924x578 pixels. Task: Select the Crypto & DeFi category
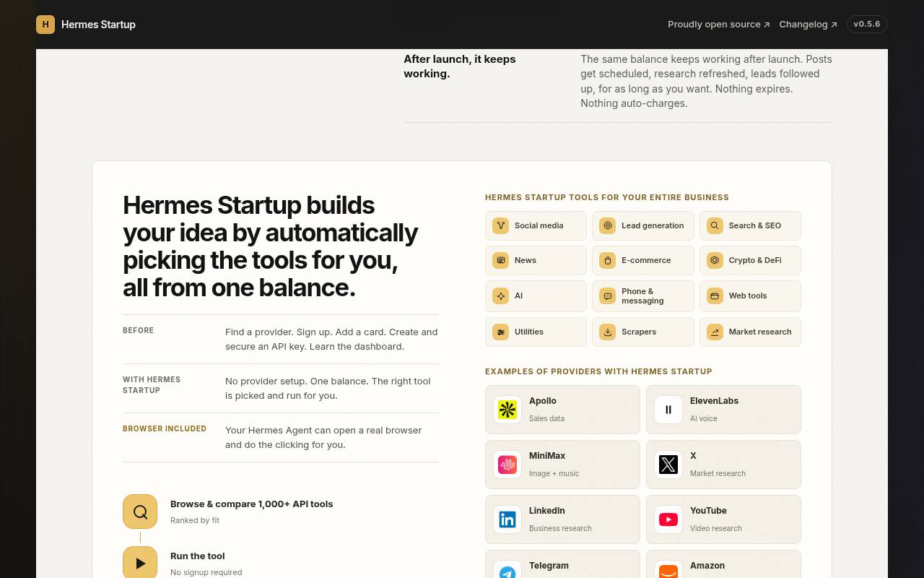click(750, 260)
